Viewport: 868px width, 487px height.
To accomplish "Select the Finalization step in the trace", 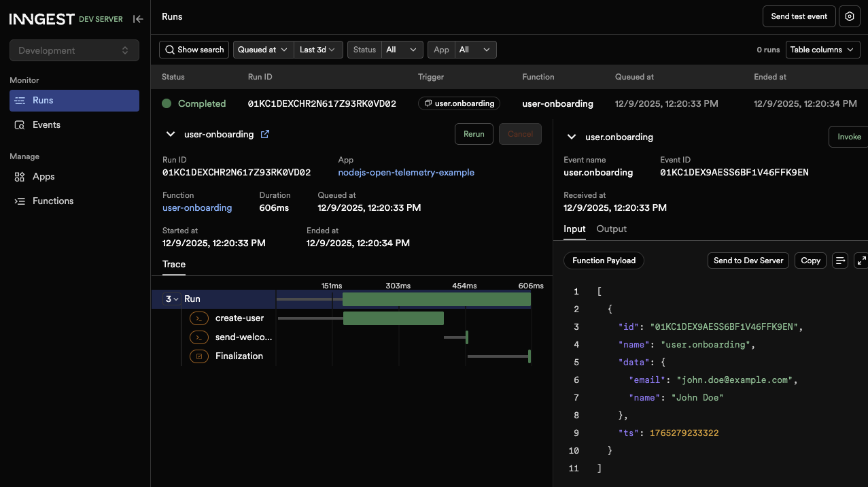I will [x=239, y=356].
